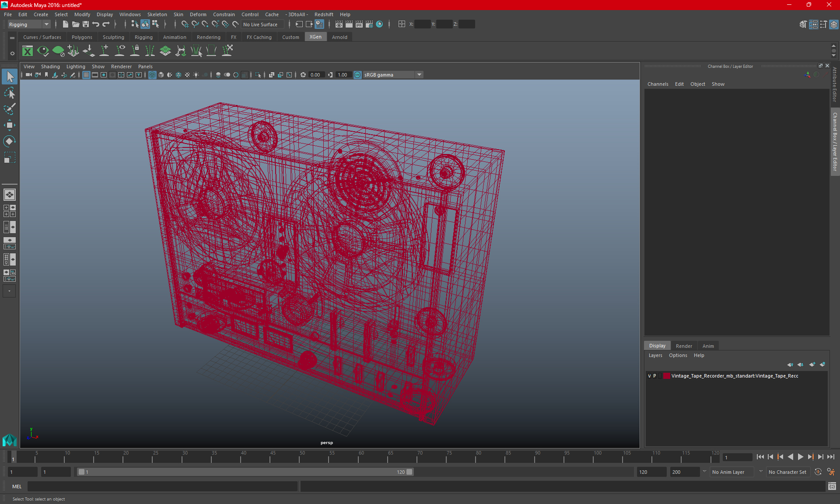Play the animation forward
The image size is (840, 504).
pyautogui.click(x=801, y=457)
